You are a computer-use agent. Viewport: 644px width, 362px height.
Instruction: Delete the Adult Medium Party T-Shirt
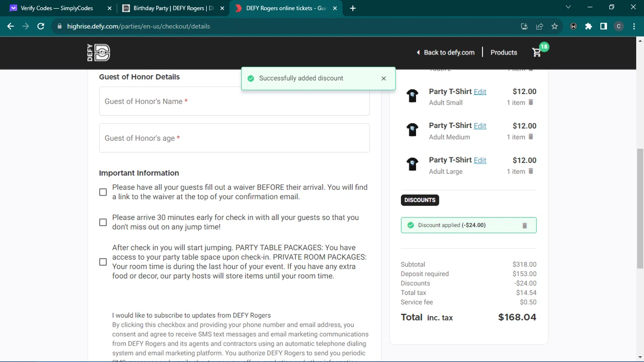pos(531,137)
